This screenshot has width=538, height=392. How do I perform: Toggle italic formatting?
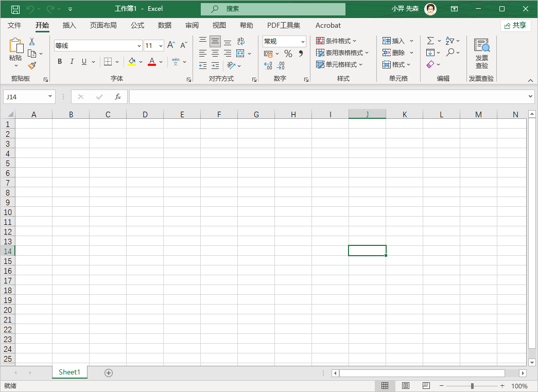pos(72,62)
